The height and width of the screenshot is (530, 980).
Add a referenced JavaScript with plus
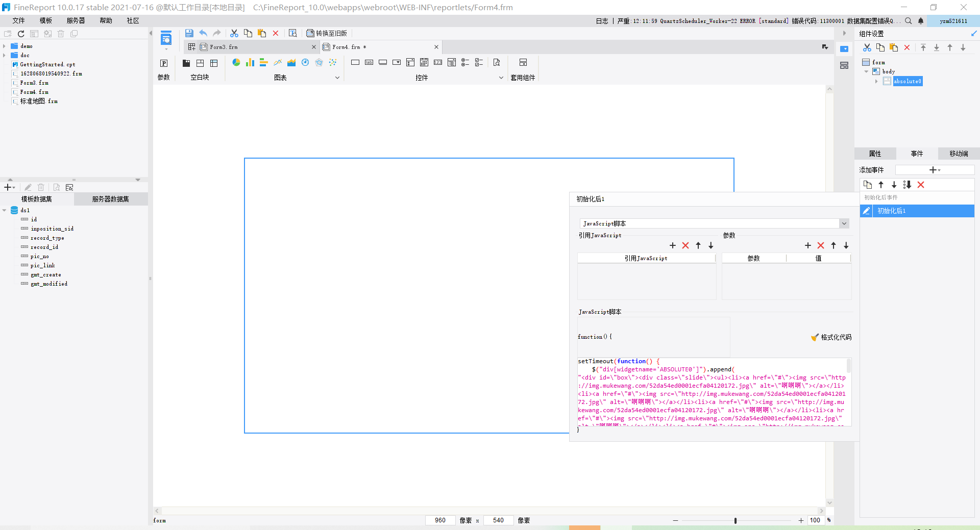673,245
